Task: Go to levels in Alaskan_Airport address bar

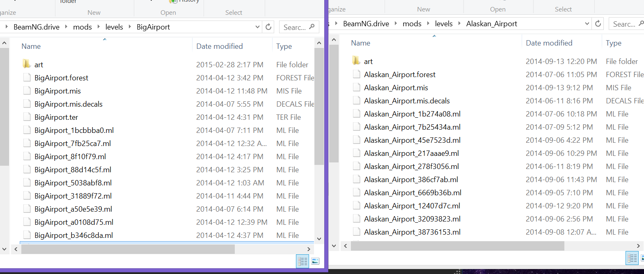Action: pyautogui.click(x=444, y=24)
